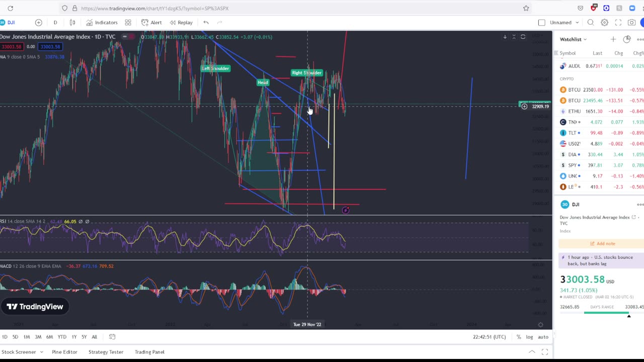
Task: Open the indicator templates grid icon
Action: pos(128,23)
